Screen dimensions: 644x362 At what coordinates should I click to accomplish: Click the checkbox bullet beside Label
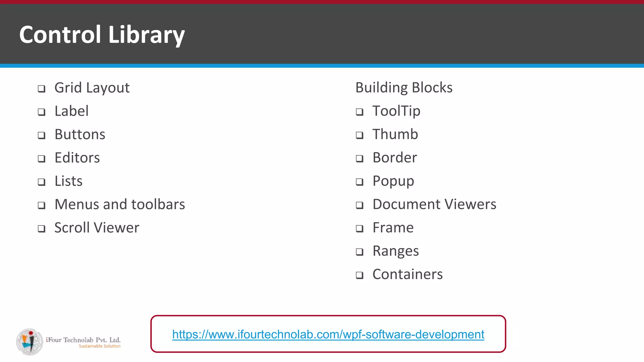[x=42, y=112]
